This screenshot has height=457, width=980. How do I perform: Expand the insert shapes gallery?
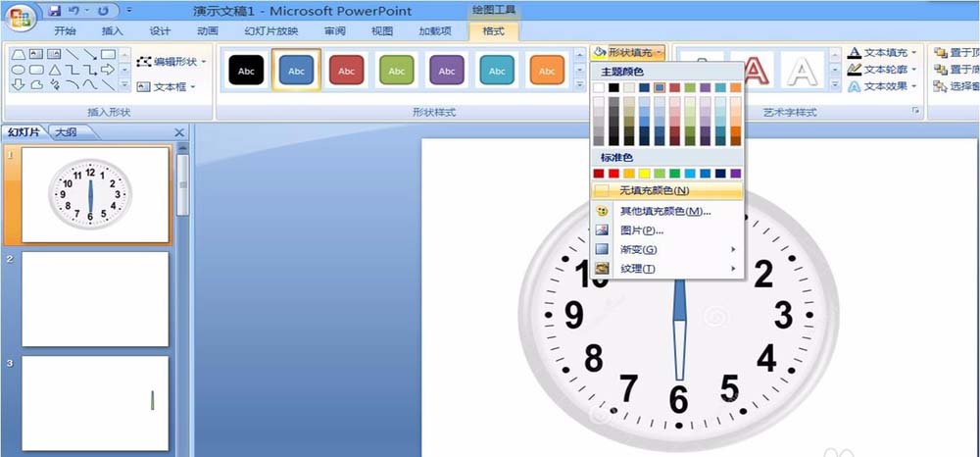[124, 83]
